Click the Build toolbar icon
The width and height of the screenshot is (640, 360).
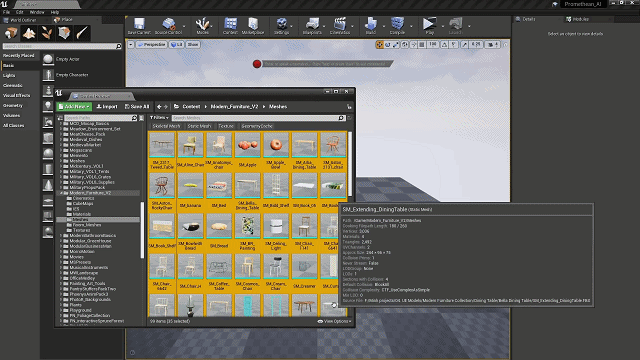(x=371, y=26)
